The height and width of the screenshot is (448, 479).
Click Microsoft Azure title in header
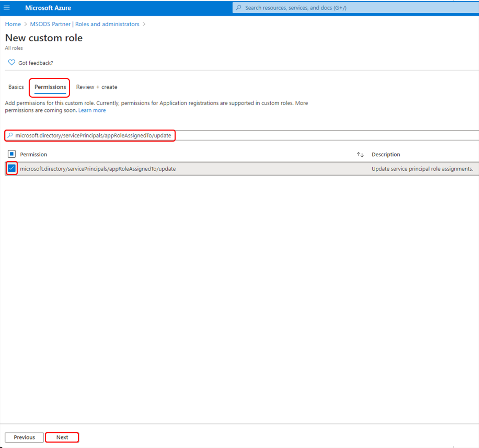point(48,8)
